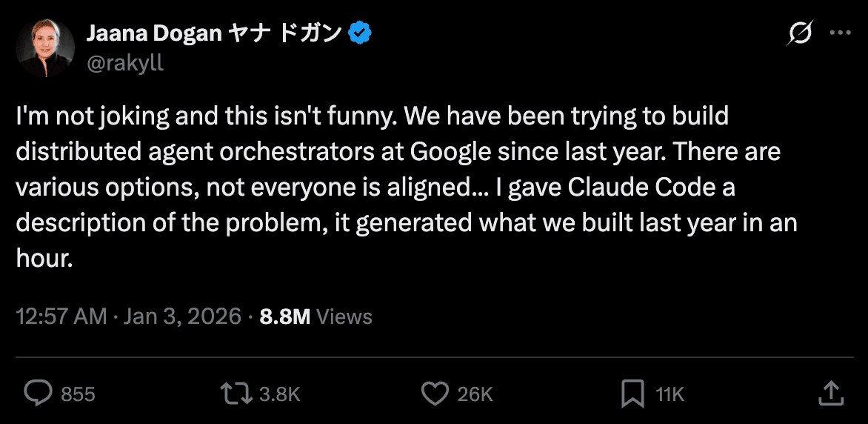Viewport: 868px width, 424px height.
Task: Open Jaana Dogan's profile picture
Action: pyautogui.click(x=45, y=48)
